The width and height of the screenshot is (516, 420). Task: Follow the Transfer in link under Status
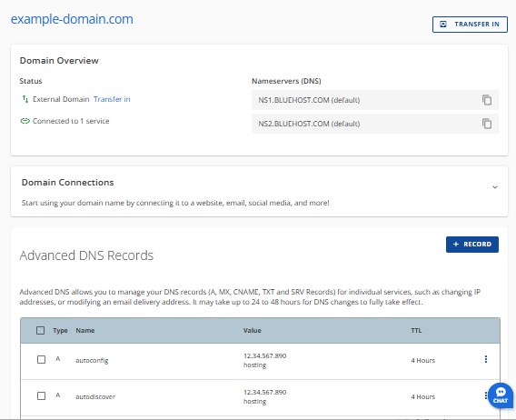112,99
